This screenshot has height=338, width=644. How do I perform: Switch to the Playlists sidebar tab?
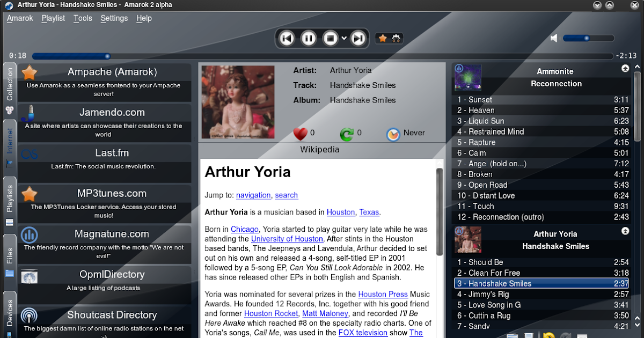coord(10,204)
